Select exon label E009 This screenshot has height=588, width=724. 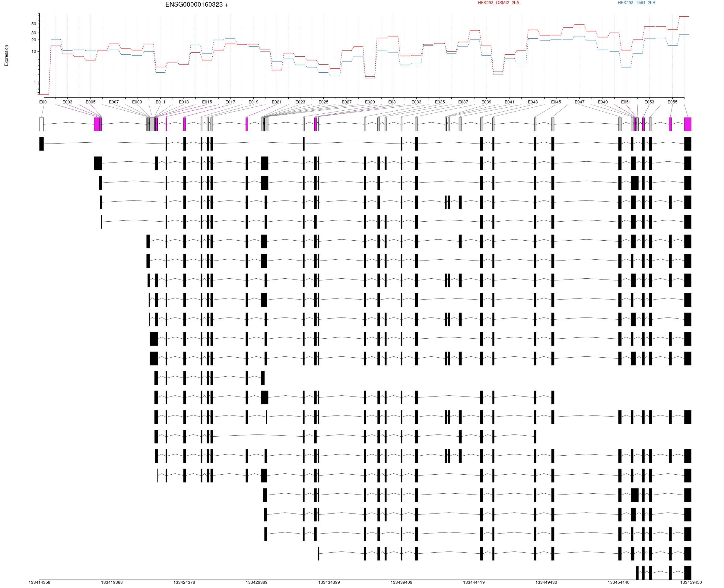(x=137, y=102)
